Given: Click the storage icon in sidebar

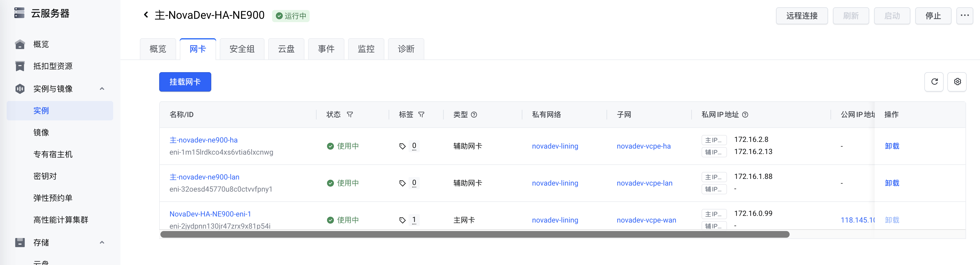Looking at the screenshot, I should (x=20, y=243).
